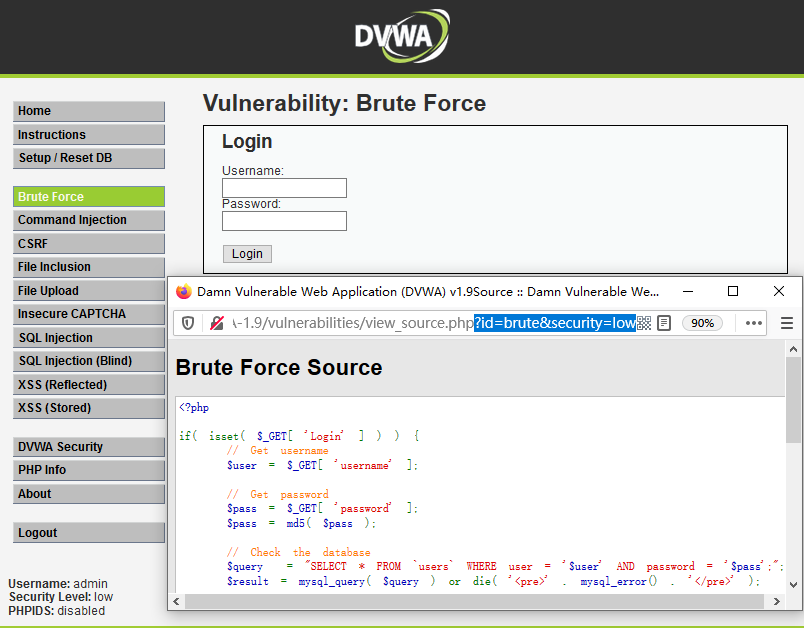804x628 pixels.
Task: Click the vertical scrollbar thumb in popup
Action: click(x=793, y=400)
